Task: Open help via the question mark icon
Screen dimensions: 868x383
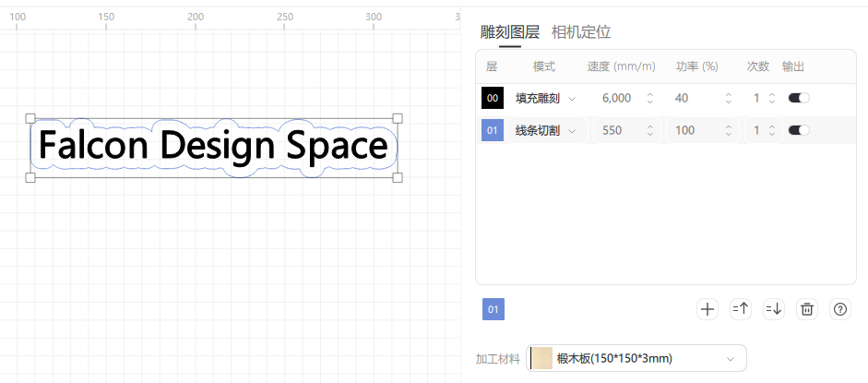Action: click(x=839, y=309)
